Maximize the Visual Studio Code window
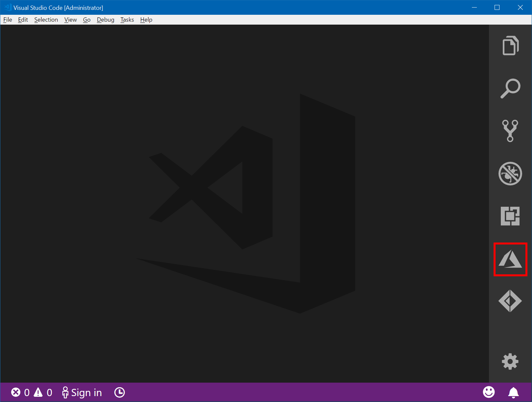 click(497, 7)
